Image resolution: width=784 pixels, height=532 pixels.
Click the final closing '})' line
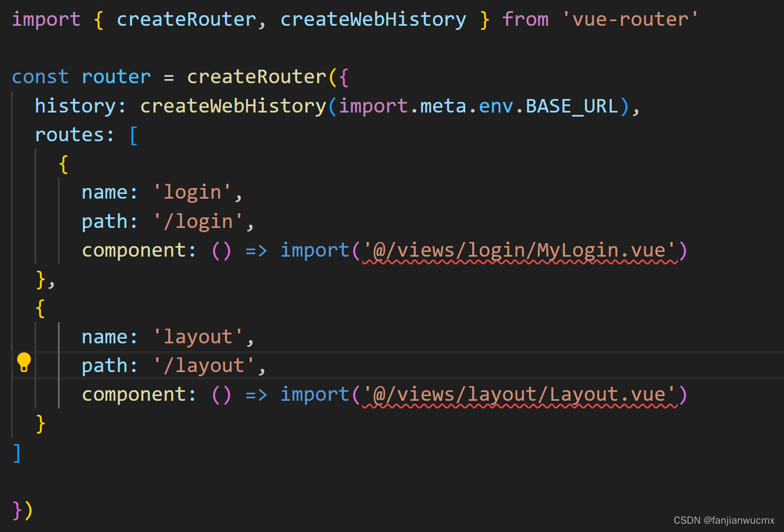coord(23,510)
